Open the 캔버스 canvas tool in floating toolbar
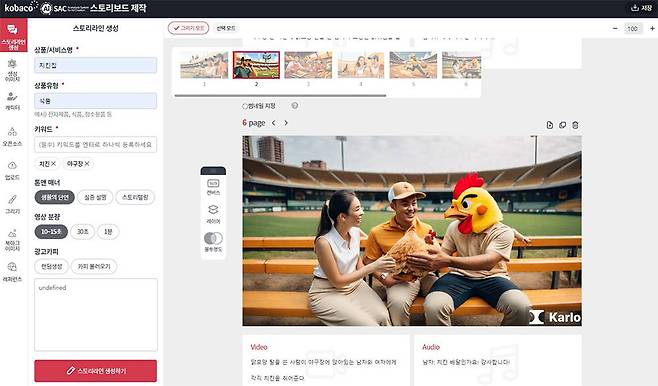 213,187
